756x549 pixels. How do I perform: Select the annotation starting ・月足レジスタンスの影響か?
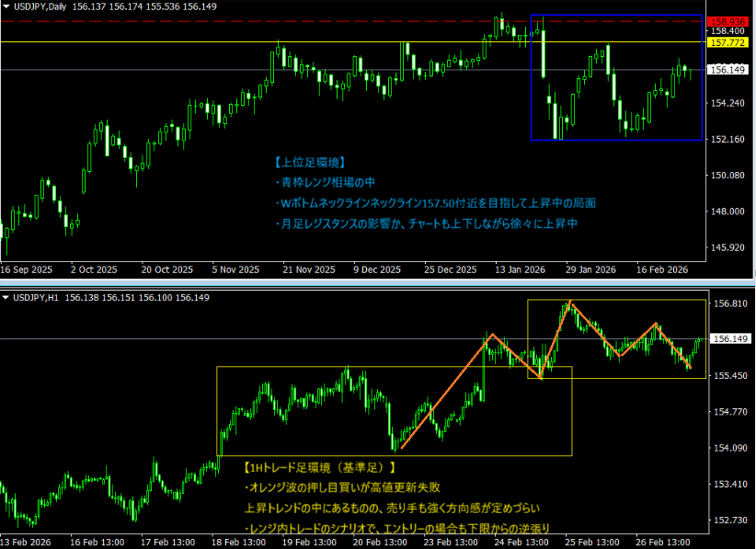pos(426,223)
